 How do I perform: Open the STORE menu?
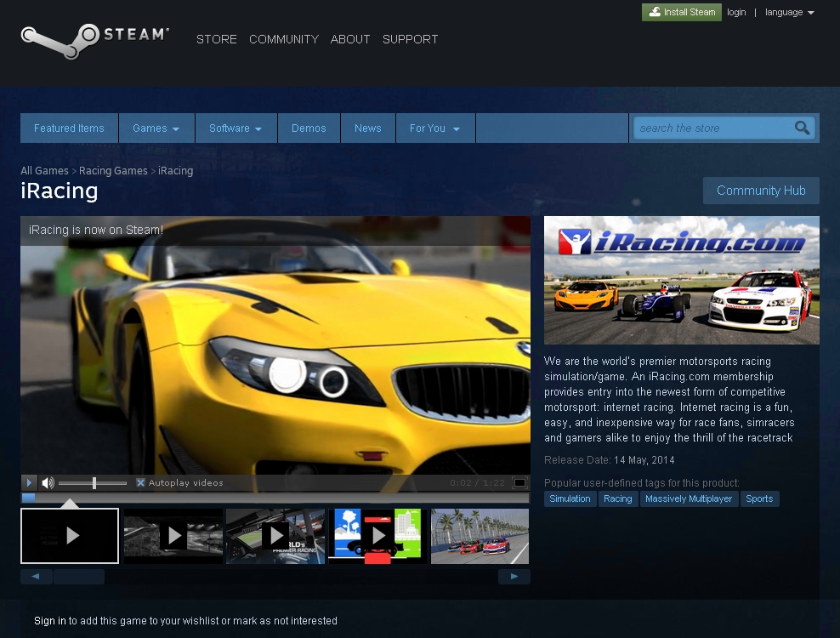pos(217,39)
